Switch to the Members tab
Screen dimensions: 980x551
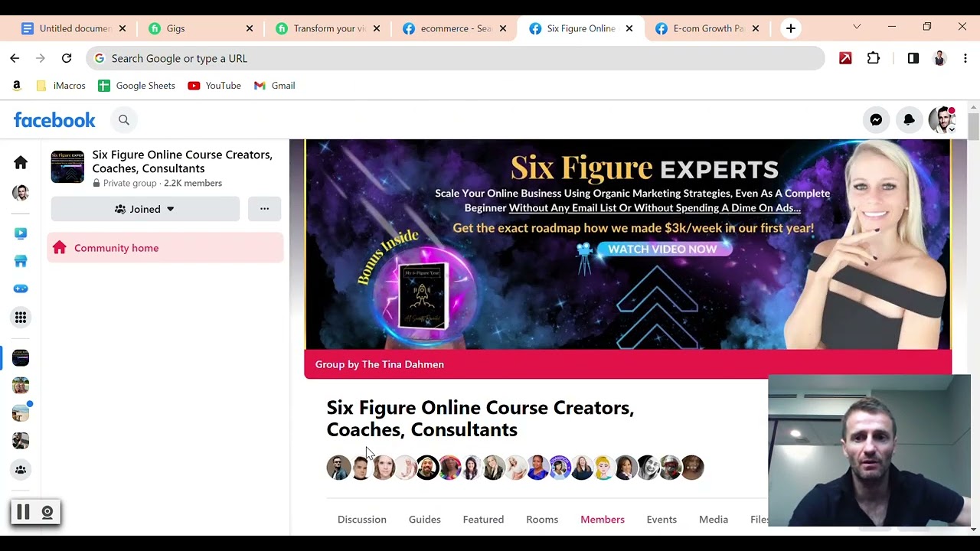pyautogui.click(x=603, y=519)
